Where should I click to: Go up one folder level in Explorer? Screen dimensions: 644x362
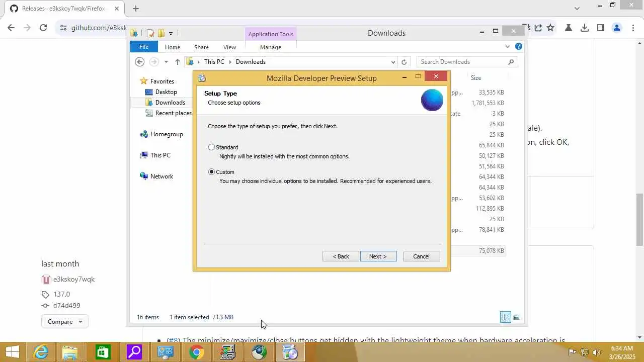click(177, 62)
